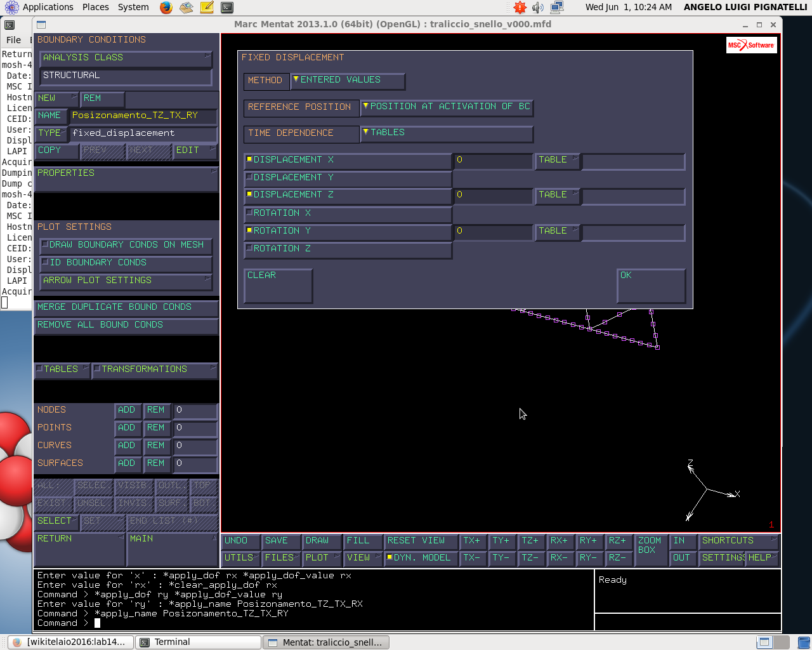Image resolution: width=812 pixels, height=650 pixels.
Task: Confirm Fixed Displacement with OK
Action: coord(651,285)
